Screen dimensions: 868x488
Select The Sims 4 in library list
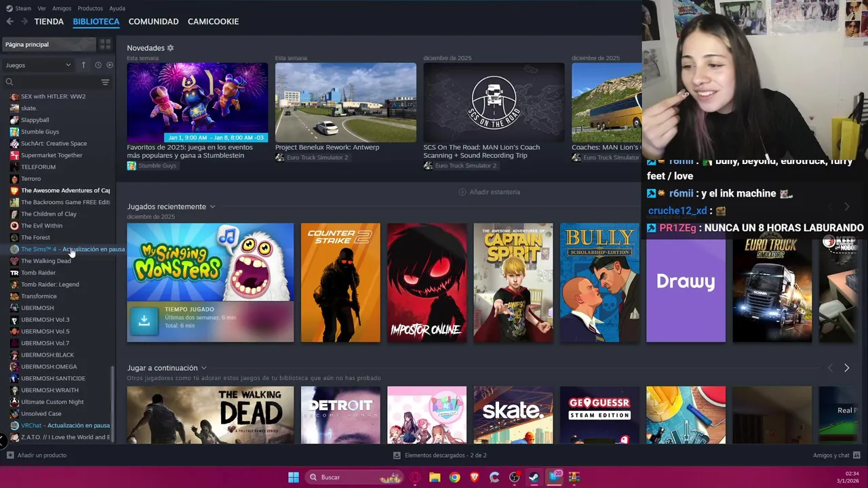pos(62,249)
